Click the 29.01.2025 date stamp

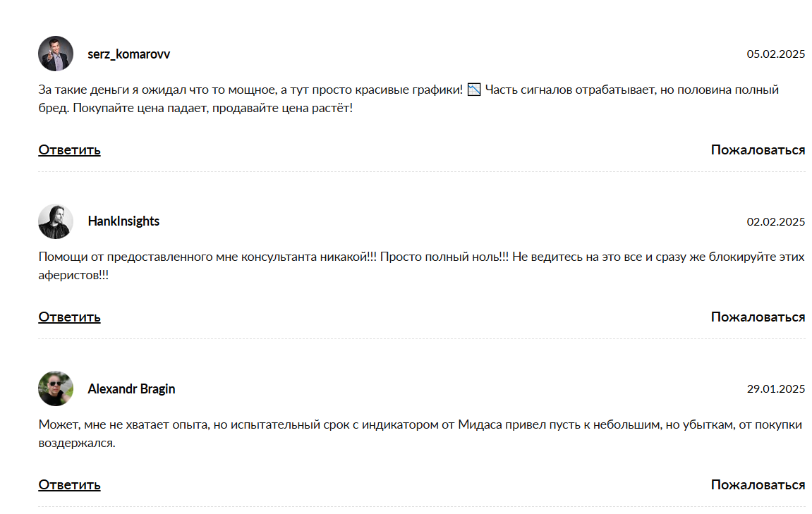point(775,389)
